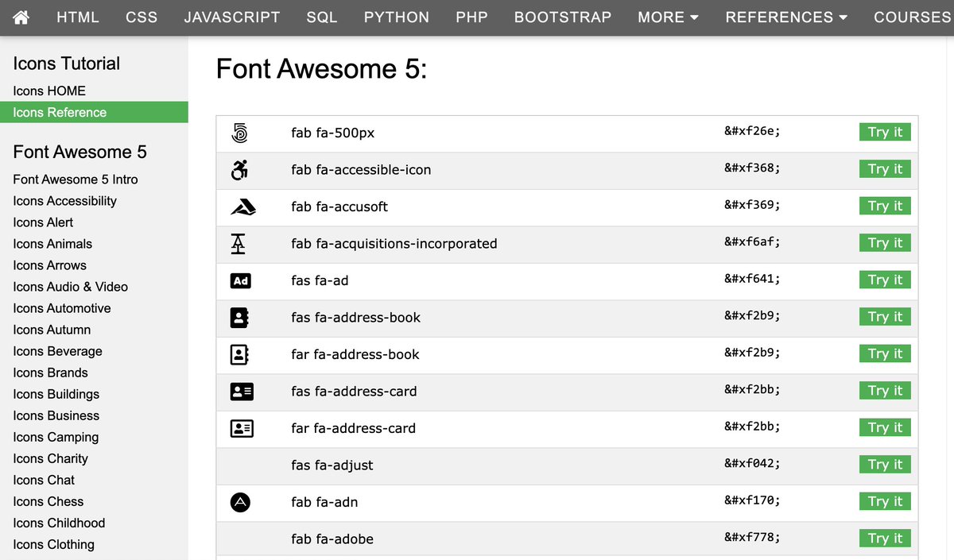Click the accessible-icon wheelchair icon

click(x=239, y=169)
